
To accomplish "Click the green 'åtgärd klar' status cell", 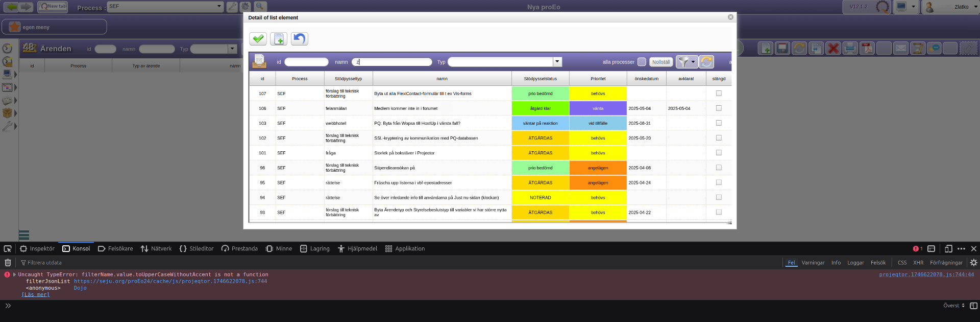I will [x=540, y=108].
